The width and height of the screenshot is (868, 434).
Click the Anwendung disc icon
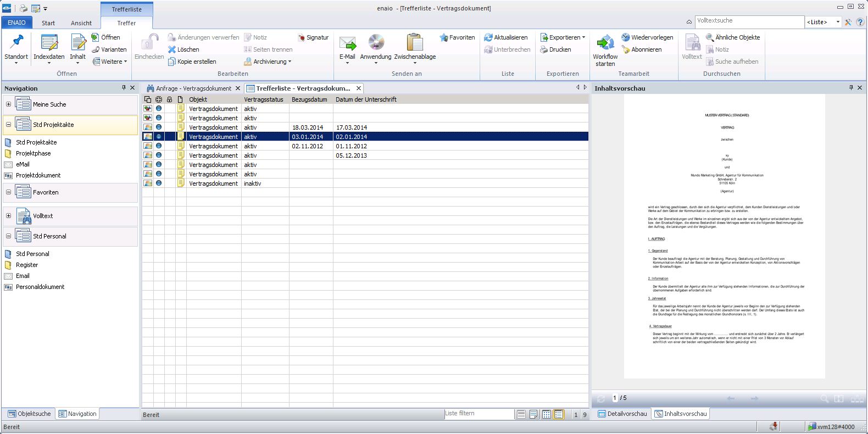pos(376,42)
